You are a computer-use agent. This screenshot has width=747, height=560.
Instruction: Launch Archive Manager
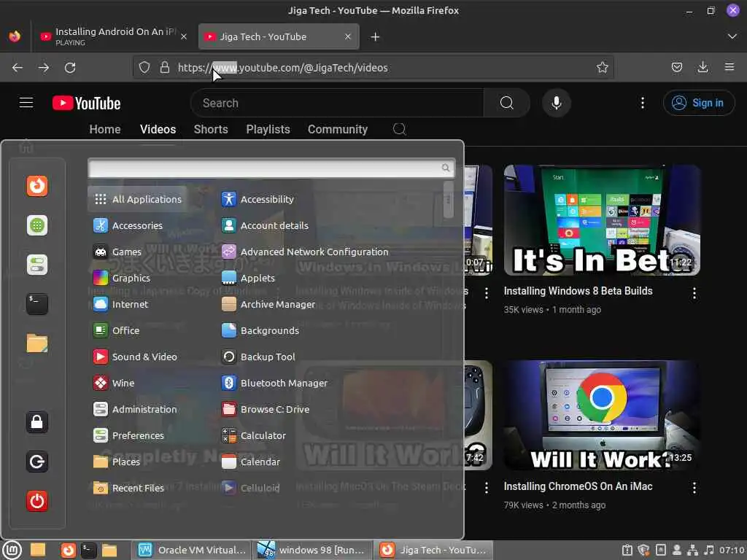pyautogui.click(x=268, y=304)
